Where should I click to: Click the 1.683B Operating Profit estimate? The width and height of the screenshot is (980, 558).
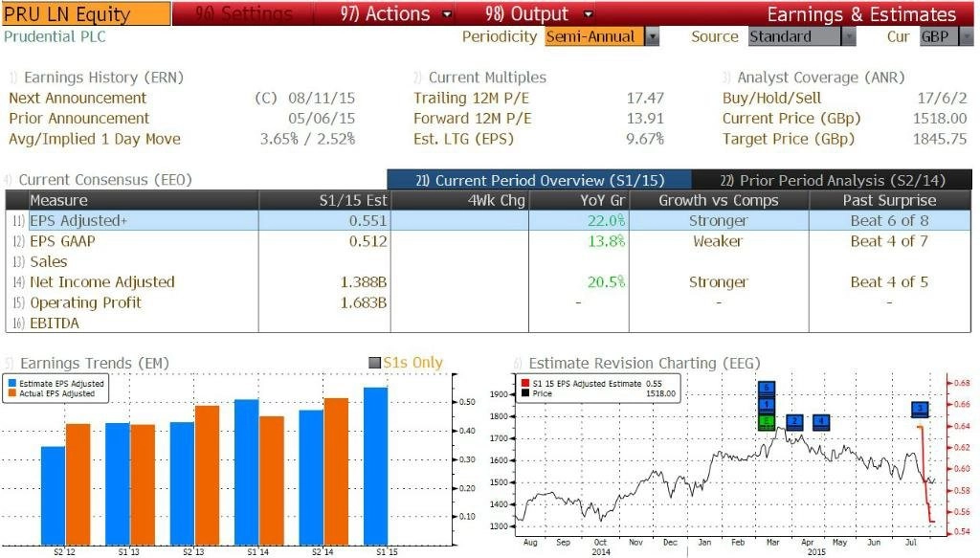coord(364,302)
